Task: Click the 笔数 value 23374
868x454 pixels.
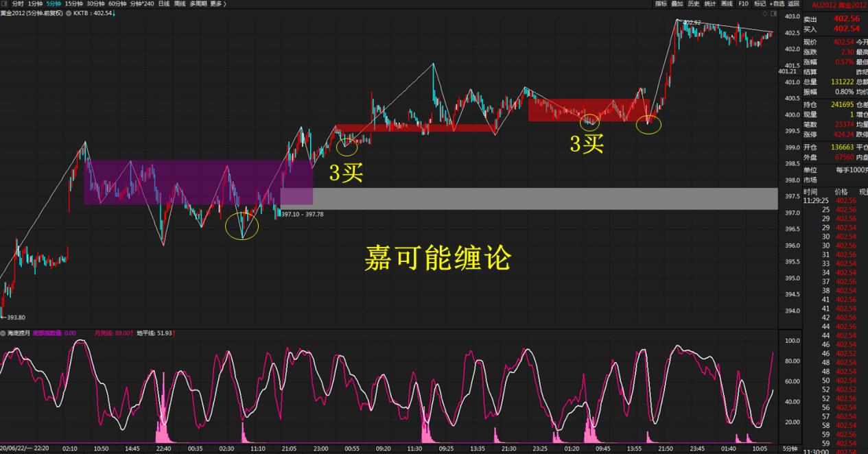Action: (x=845, y=125)
